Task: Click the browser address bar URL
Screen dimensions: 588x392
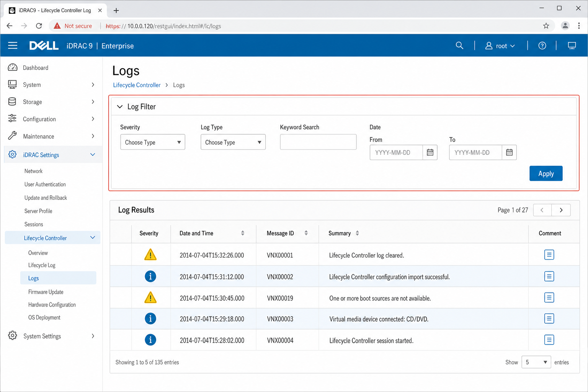Action: [x=163, y=26]
